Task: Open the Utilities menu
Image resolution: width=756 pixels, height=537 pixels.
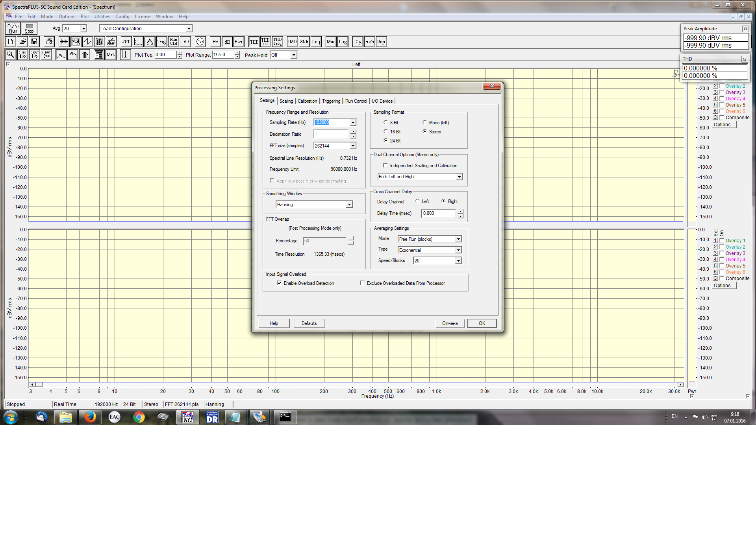Action: pos(102,17)
